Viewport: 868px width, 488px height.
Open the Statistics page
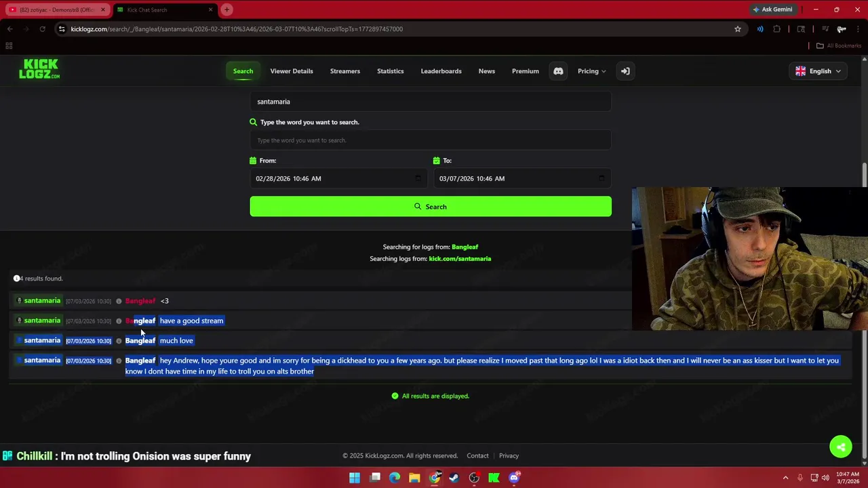(x=391, y=71)
